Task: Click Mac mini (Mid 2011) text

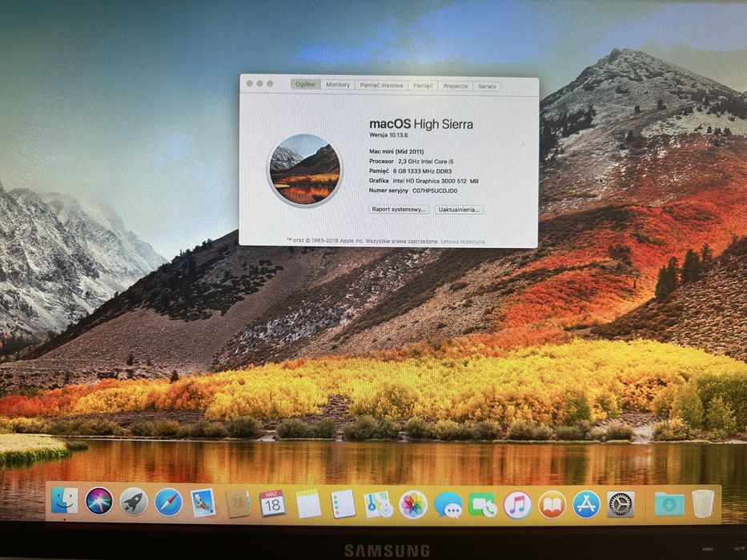Action: pyautogui.click(x=396, y=152)
